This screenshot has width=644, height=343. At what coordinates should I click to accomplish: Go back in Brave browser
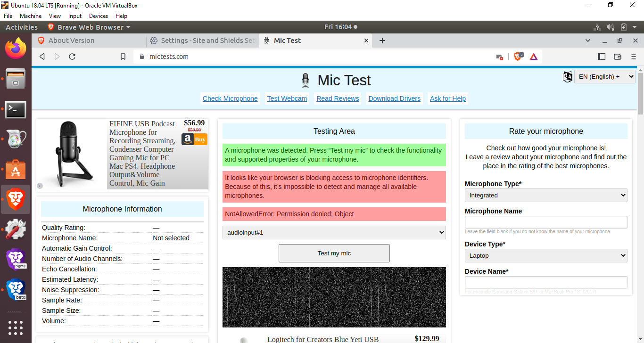pyautogui.click(x=42, y=57)
